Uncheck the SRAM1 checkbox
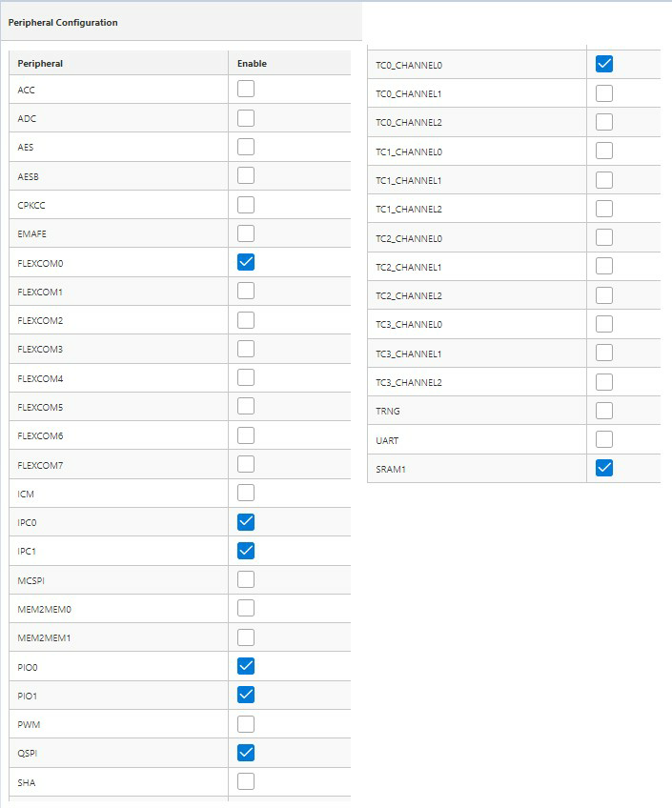This screenshot has height=808, width=672. 603,468
